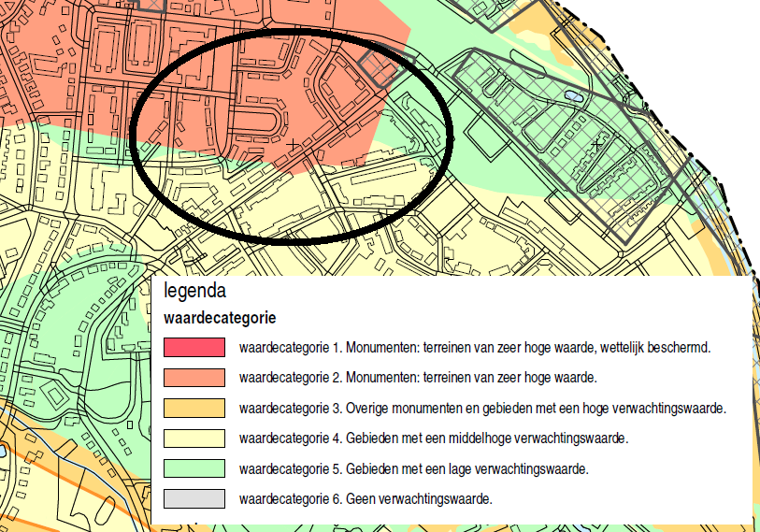Click the small cross marker inside the black ellipse
This screenshot has height=532, width=760.
click(x=292, y=144)
